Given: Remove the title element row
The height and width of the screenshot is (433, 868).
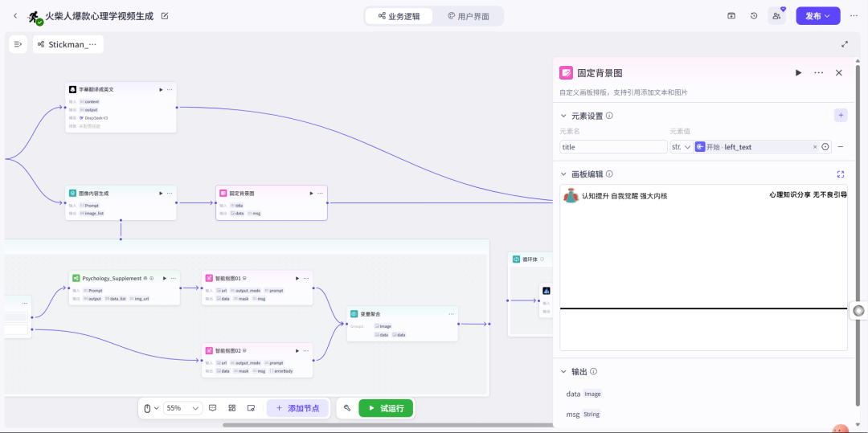Looking at the screenshot, I should 841,147.
